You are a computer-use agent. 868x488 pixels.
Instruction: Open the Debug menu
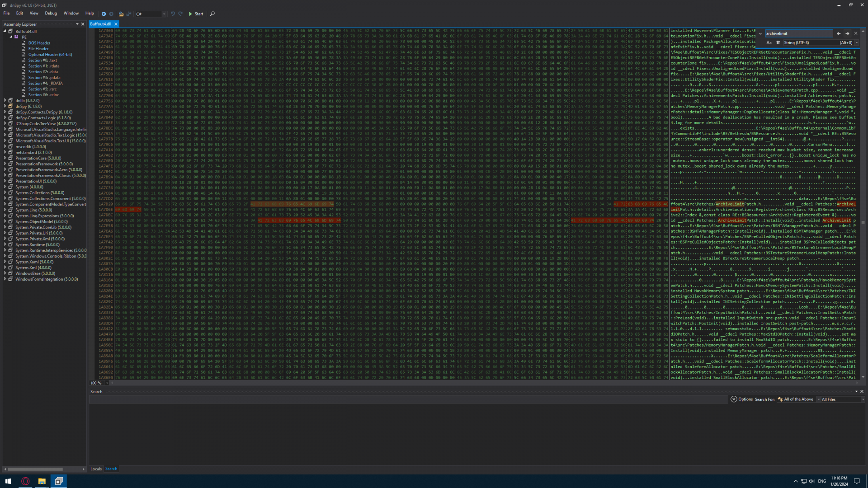pyautogui.click(x=51, y=14)
